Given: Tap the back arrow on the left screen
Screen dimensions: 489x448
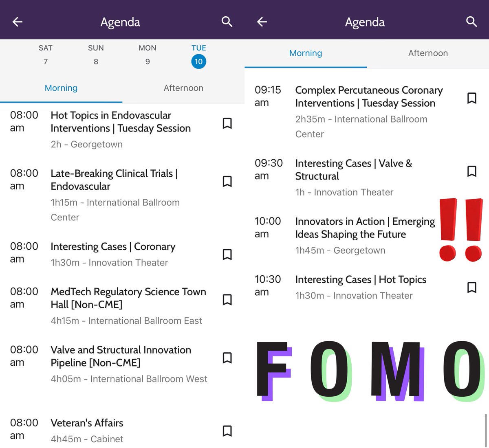Looking at the screenshot, I should [x=17, y=22].
